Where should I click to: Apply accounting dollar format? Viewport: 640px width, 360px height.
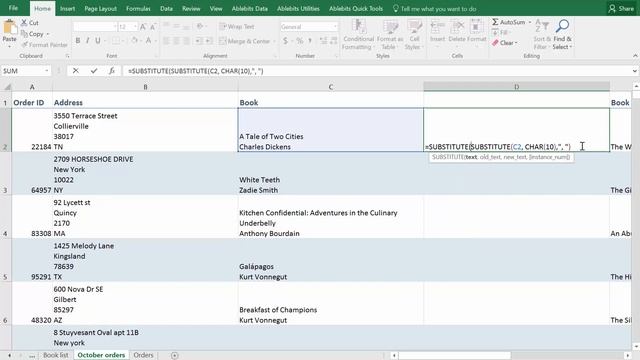[x=285, y=41]
